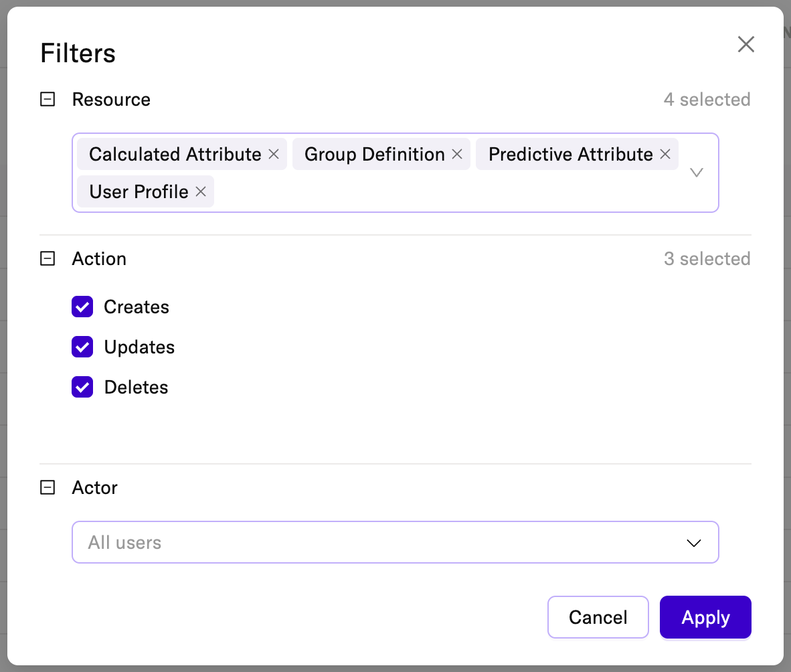Click the Cancel button

point(598,617)
